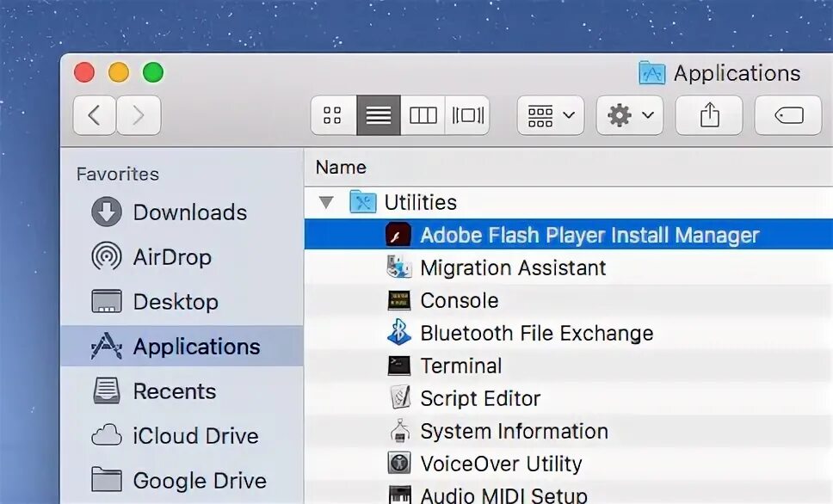Screen dimensions: 833x504
Task: Click the Edit Tags toolbar button
Action: pos(788,115)
